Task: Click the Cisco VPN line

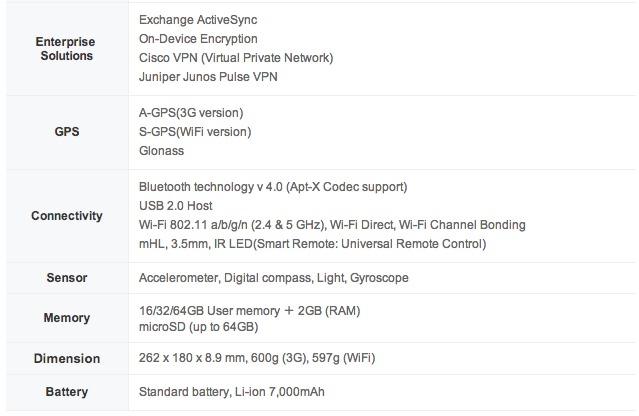Action: tap(236, 58)
